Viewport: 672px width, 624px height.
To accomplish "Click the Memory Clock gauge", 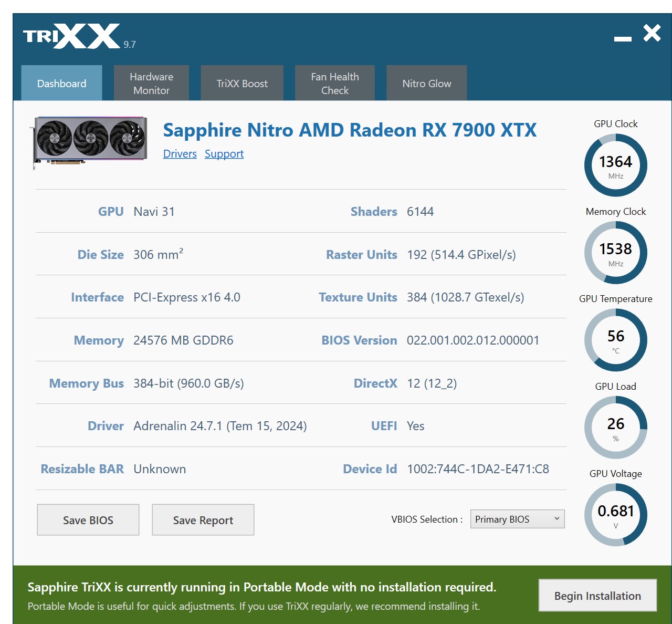I will click(x=616, y=253).
